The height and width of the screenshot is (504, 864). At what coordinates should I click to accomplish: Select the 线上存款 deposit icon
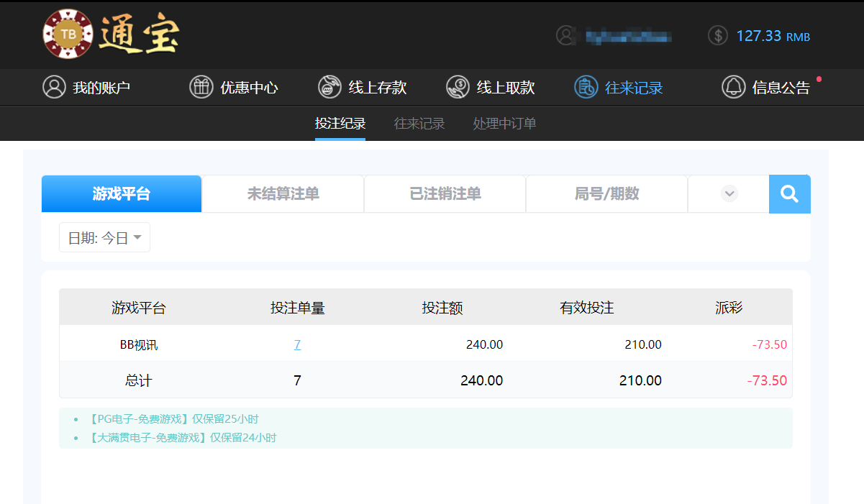point(329,87)
